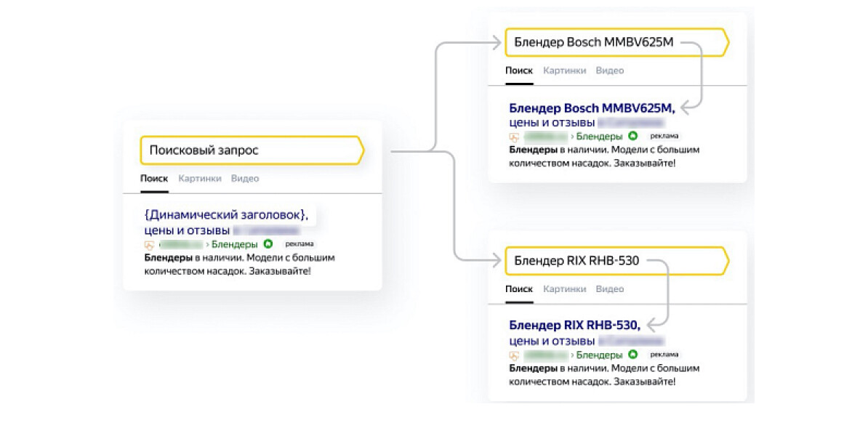Switch to Видео tab under RIX RHB-530 query
This screenshot has width=868, height=436.
pos(609,289)
